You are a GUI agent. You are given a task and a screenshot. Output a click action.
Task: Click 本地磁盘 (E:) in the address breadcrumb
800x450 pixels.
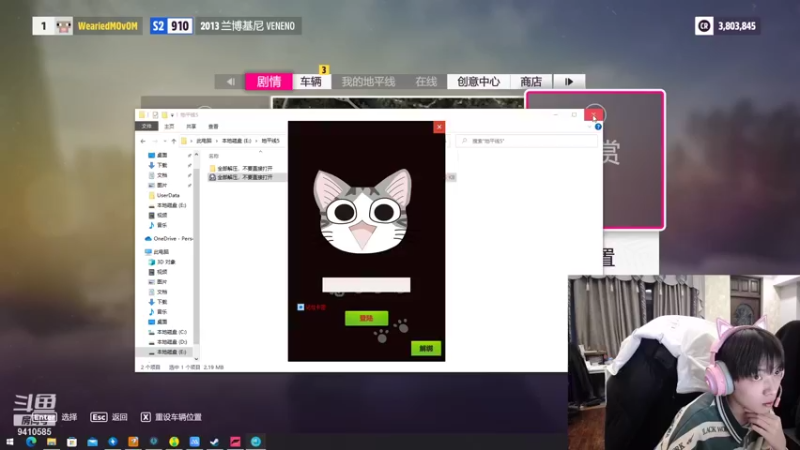click(237, 141)
